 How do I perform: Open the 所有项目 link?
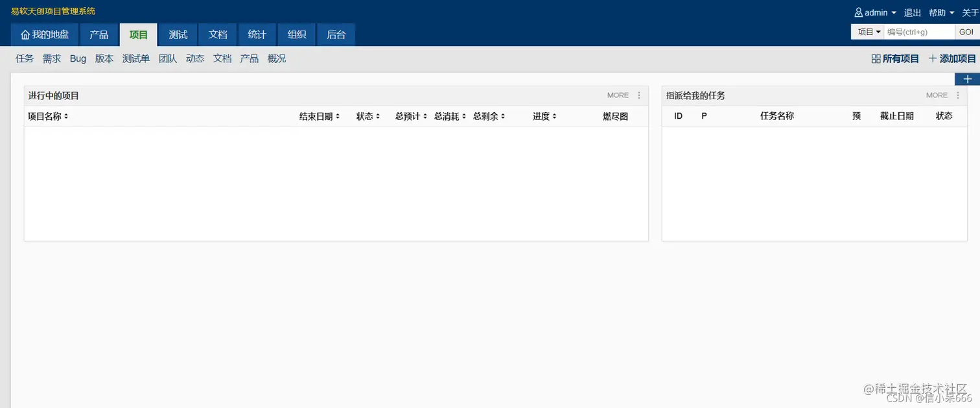pyautogui.click(x=895, y=58)
